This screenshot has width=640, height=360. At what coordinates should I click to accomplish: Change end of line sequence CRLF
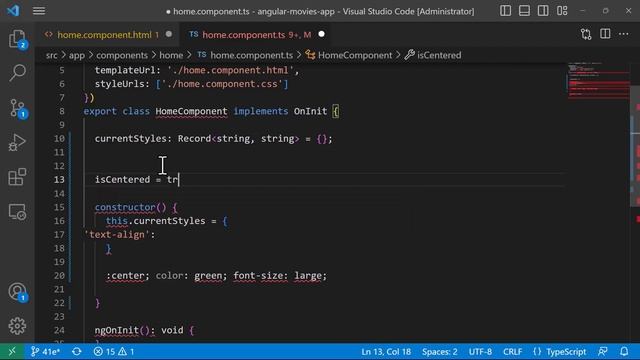coord(512,351)
